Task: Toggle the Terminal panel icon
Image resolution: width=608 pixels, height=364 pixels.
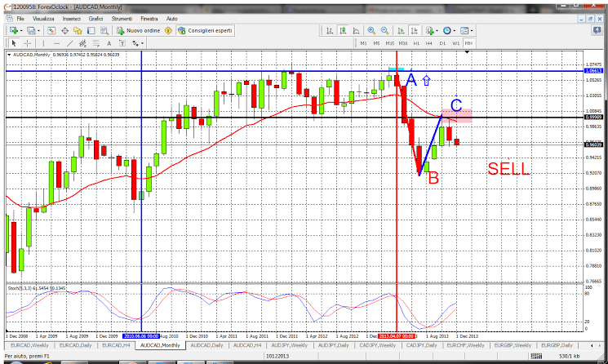Action: click(x=91, y=30)
